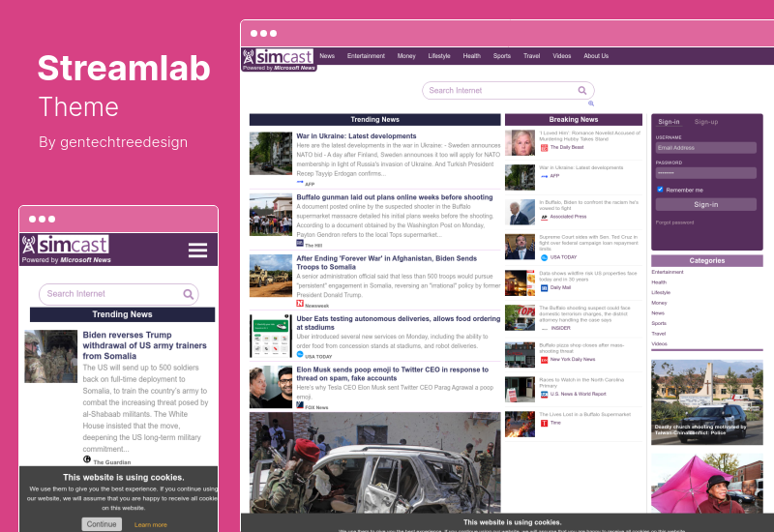Click the large damaged car photo
Screen dimensions: 774x532
click(374, 463)
